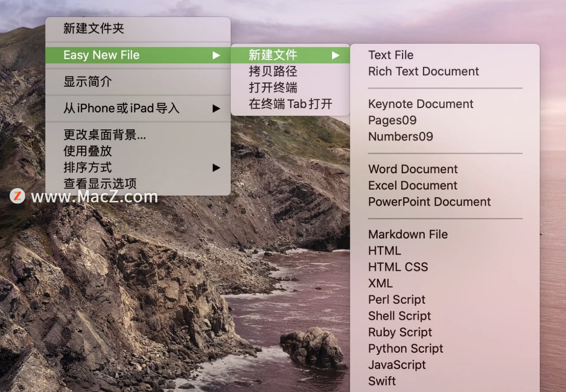Choose 新建文件夹 from the context menu
The height and width of the screenshot is (392, 566).
coord(138,29)
